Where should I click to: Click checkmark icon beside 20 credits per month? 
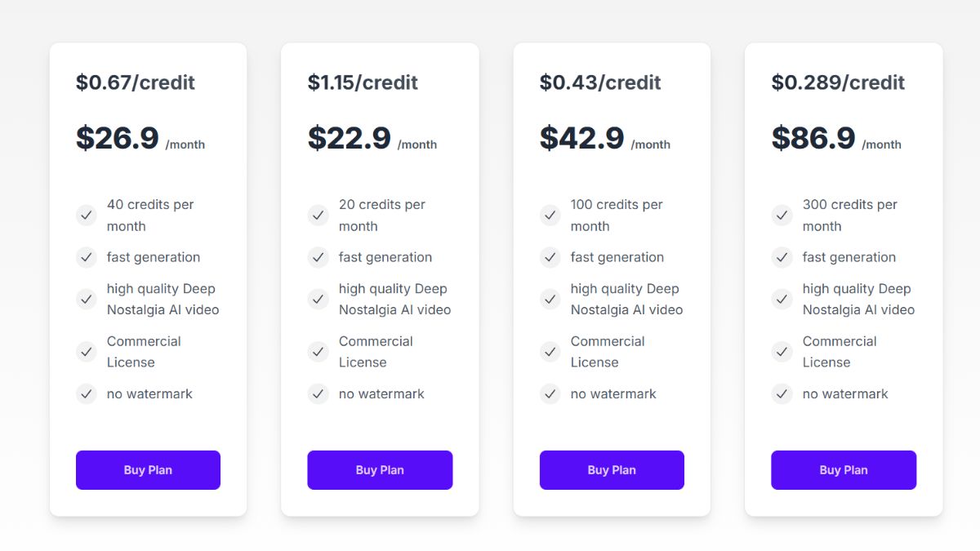coord(318,216)
